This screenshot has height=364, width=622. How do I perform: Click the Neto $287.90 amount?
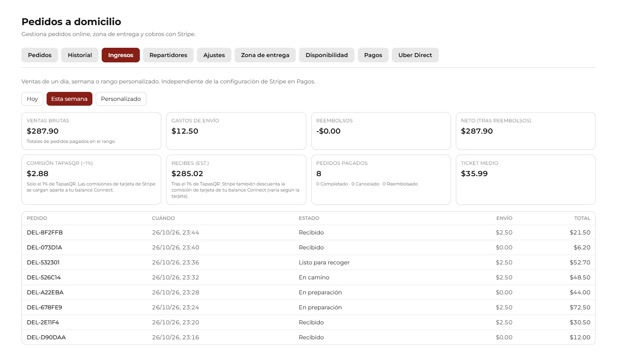477,131
